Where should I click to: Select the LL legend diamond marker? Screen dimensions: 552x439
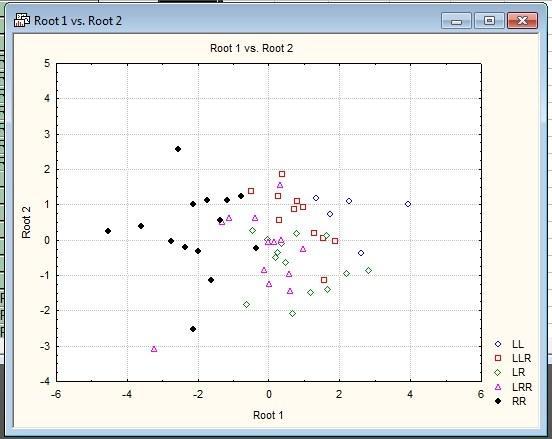pos(498,344)
